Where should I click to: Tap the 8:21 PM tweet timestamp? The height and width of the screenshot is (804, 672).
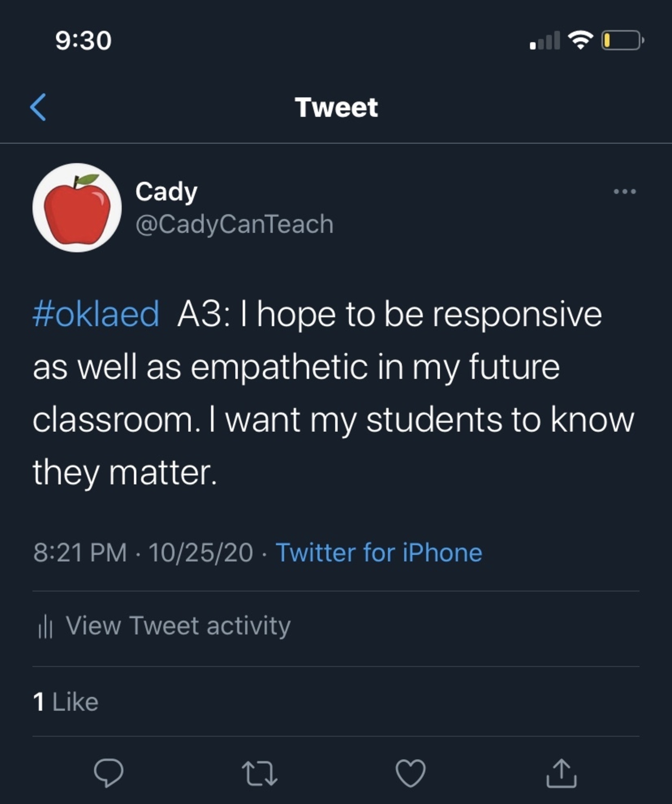coord(80,553)
